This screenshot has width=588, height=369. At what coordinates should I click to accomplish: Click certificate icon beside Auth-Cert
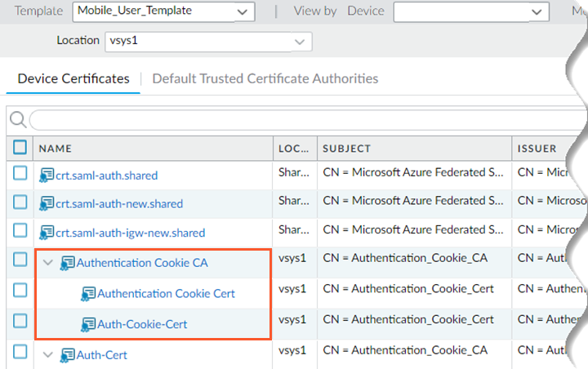tap(68, 355)
